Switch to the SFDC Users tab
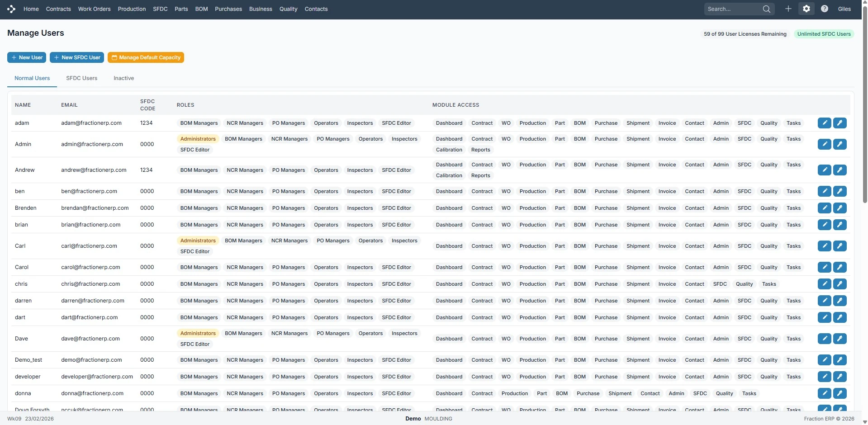This screenshot has height=425, width=868. pyautogui.click(x=81, y=78)
